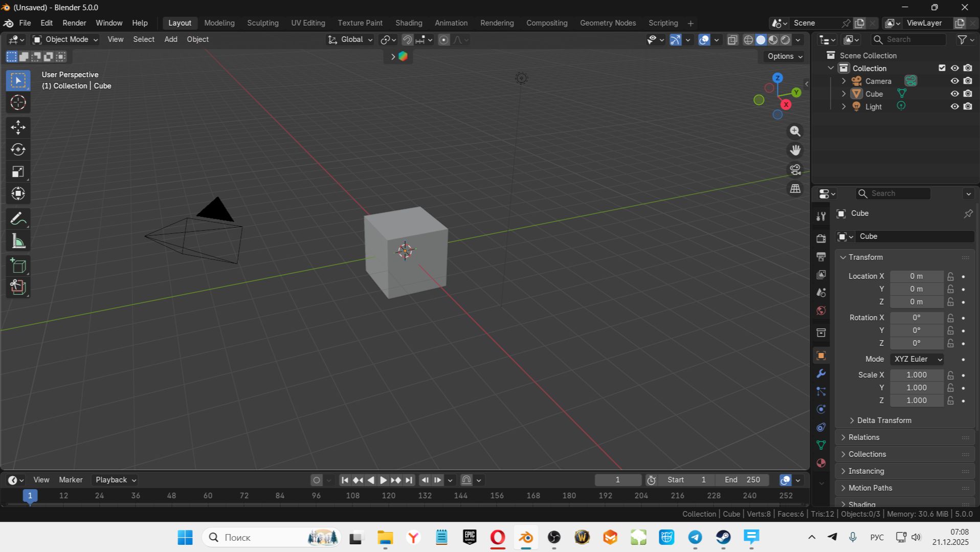Open rotation Mode XYZ Euler dropdown
The width and height of the screenshot is (980, 552).
pos(917,359)
